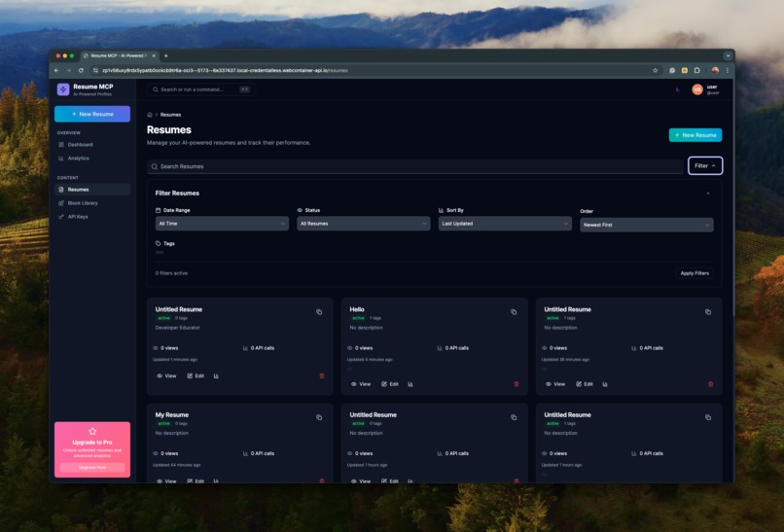Focus the Search or run a command box
The height and width of the screenshot is (532, 784).
click(201, 89)
